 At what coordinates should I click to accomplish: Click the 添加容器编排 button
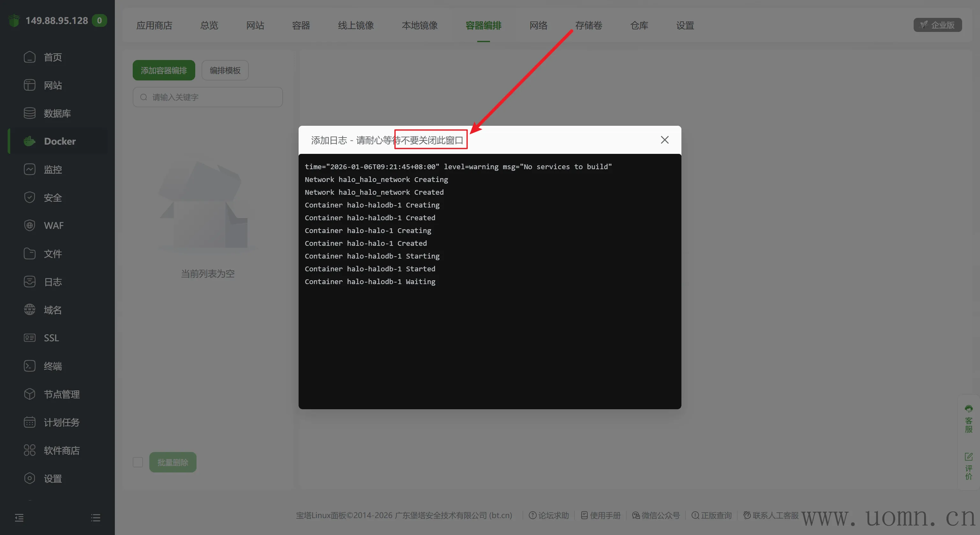[x=164, y=71]
